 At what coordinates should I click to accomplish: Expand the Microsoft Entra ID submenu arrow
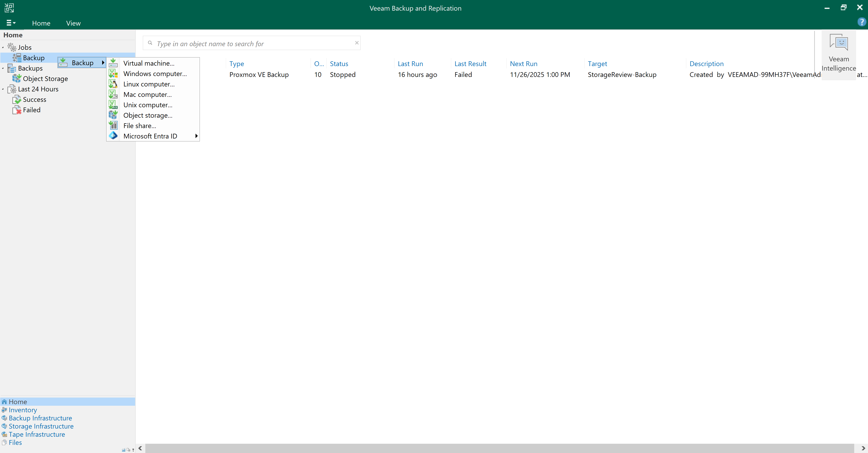pos(196,136)
